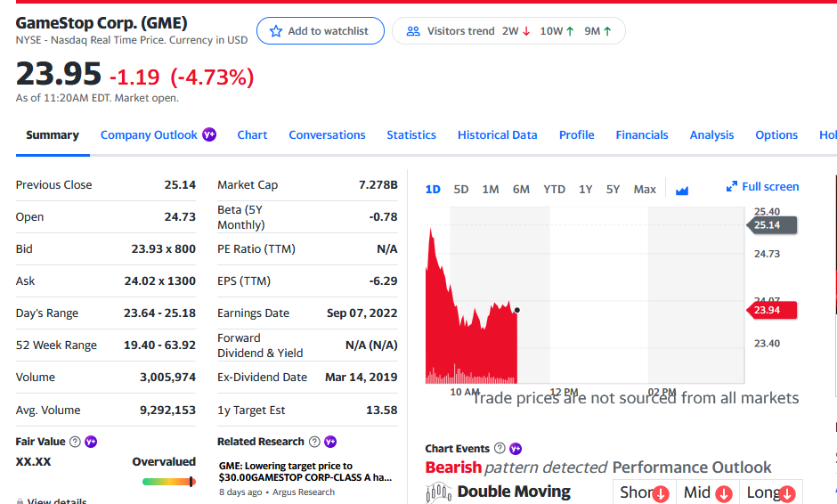Screen dimensions: 837x504
Task: Click the Bid value 23.93 x 800
Action: pos(163,248)
